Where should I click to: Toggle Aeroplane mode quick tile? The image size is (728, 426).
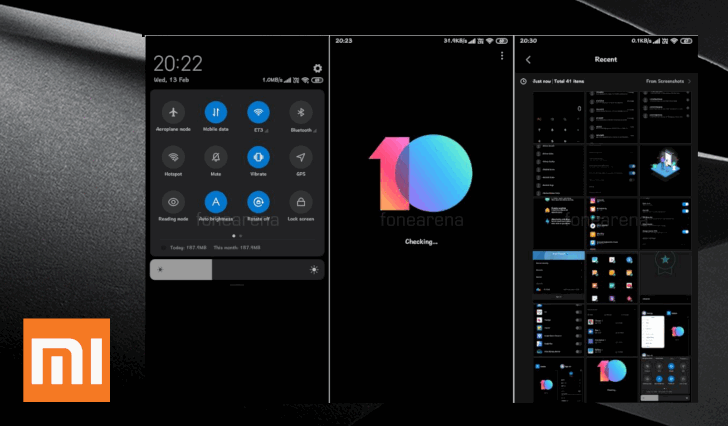[173, 112]
